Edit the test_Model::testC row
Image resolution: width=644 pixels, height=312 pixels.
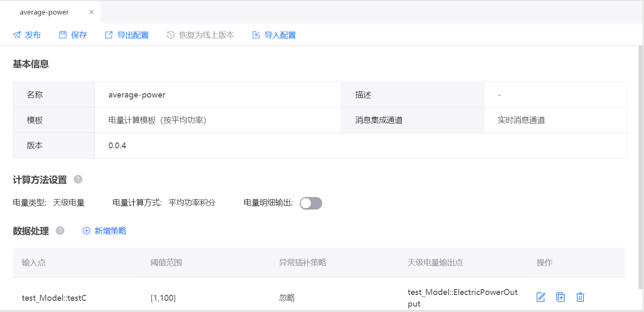point(541,297)
